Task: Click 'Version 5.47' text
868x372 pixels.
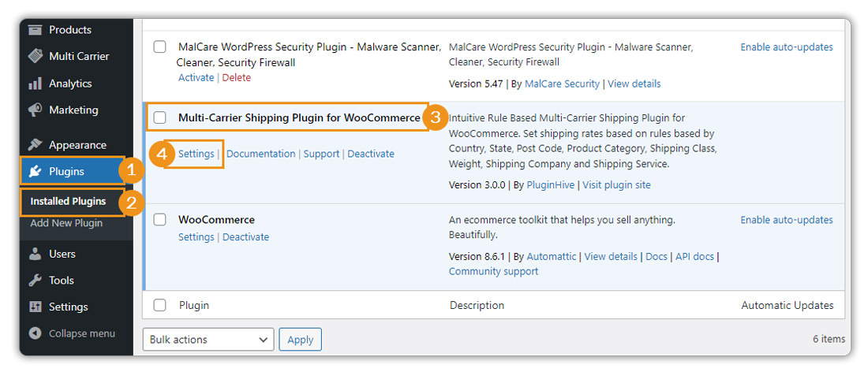Action: [476, 84]
